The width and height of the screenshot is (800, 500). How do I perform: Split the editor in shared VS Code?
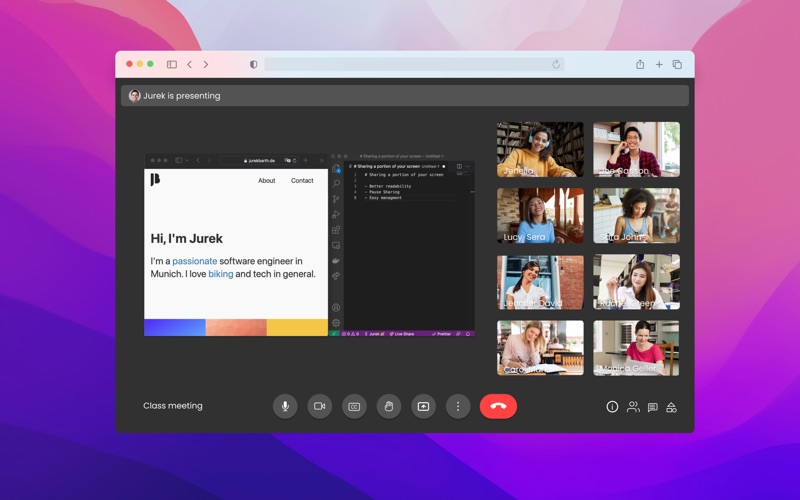coord(459,166)
